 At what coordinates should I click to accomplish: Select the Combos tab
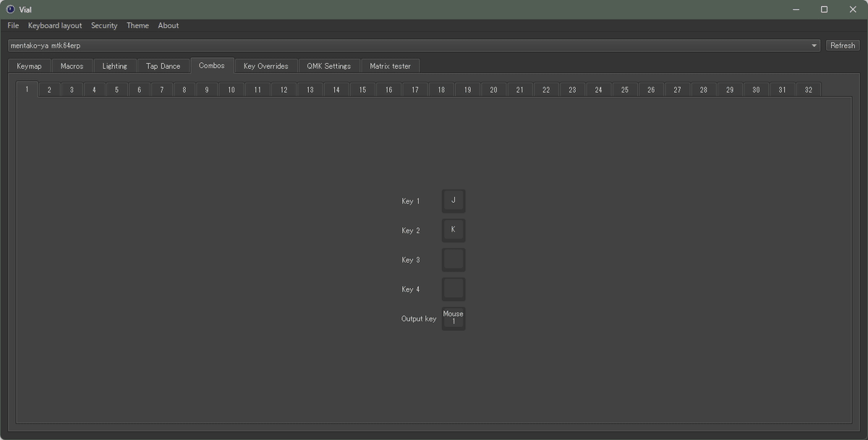[x=212, y=65]
